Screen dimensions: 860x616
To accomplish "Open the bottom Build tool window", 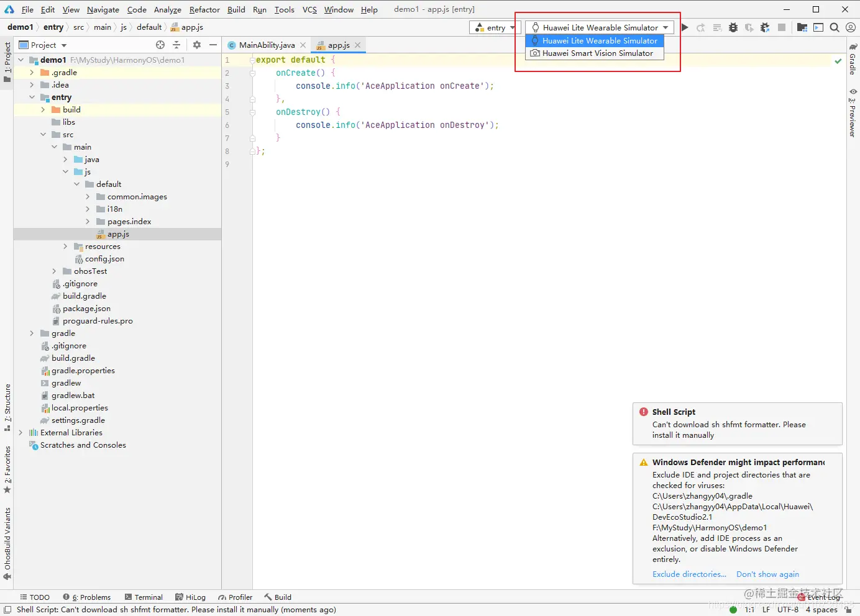I will 278,597.
